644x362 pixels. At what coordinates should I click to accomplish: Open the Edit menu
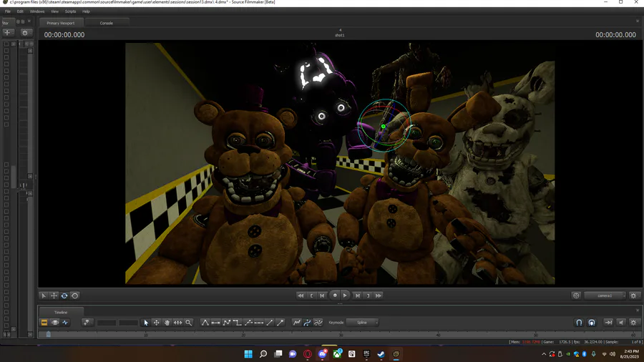[x=20, y=11]
